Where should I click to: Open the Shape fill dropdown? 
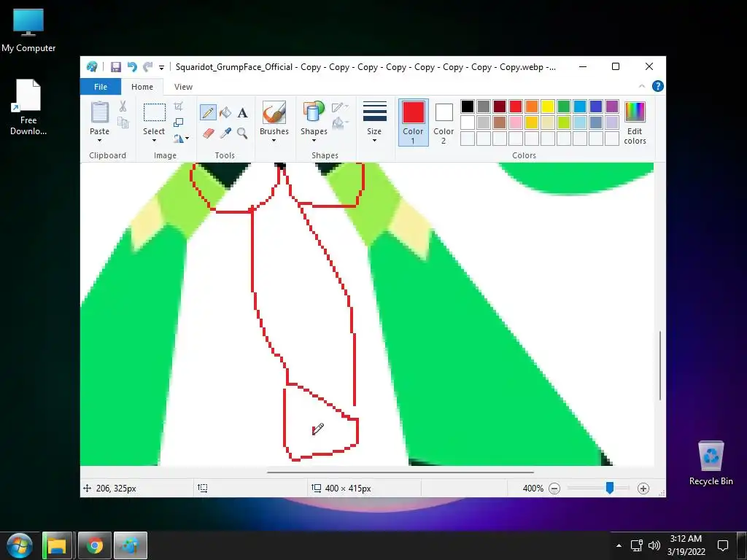pyautogui.click(x=340, y=124)
